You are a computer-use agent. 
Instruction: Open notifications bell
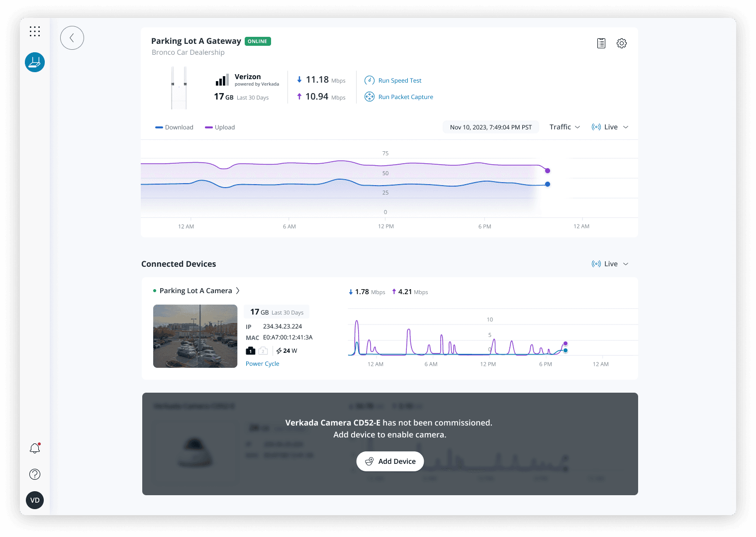(35, 448)
